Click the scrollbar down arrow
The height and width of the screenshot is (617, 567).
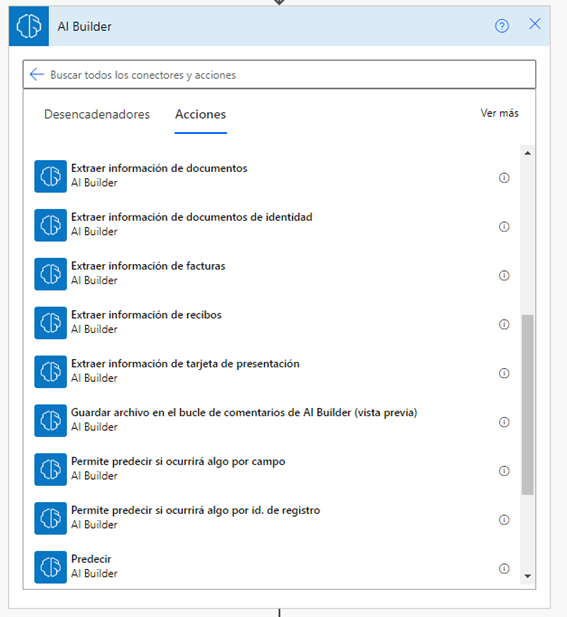528,576
